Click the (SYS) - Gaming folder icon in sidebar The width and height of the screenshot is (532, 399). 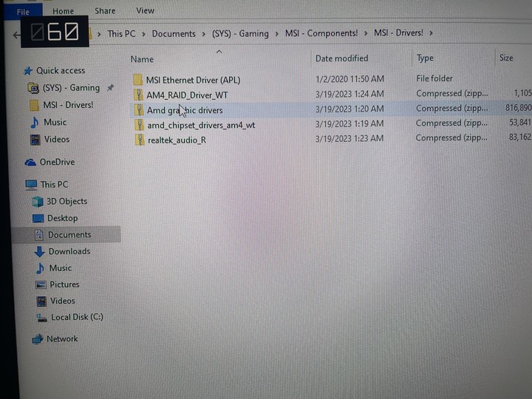33,88
